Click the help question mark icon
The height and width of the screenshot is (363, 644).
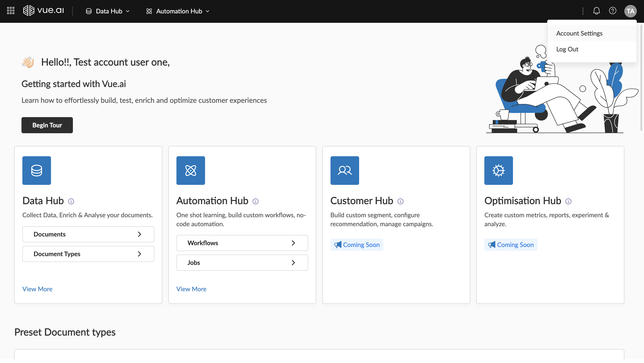[612, 11]
